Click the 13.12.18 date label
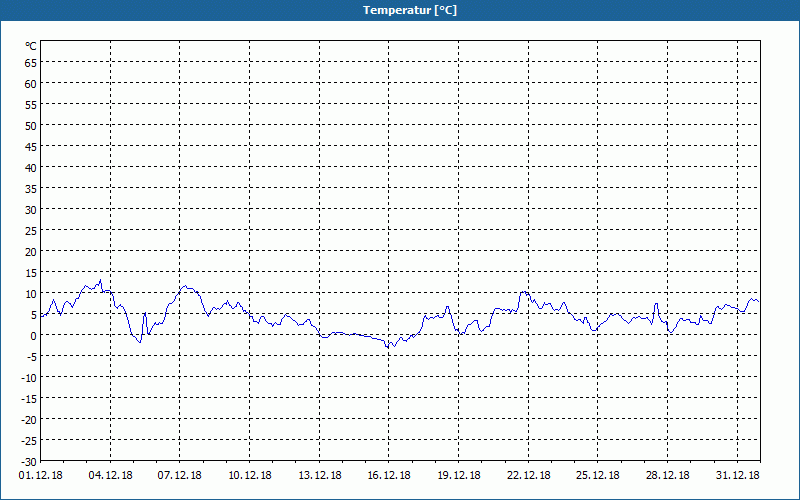 click(x=319, y=475)
